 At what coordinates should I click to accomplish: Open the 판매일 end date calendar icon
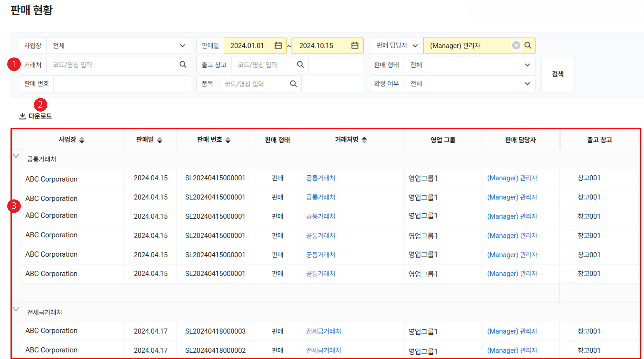point(355,46)
